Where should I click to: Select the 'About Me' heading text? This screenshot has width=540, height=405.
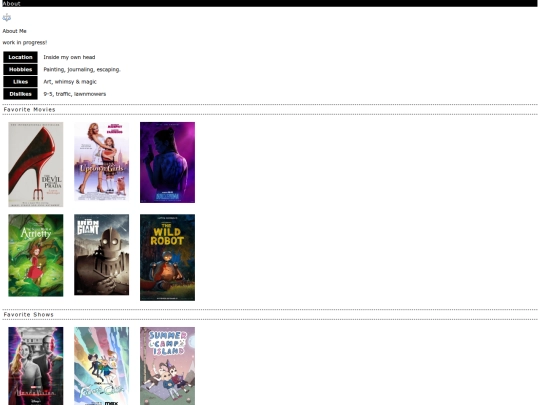[14, 31]
